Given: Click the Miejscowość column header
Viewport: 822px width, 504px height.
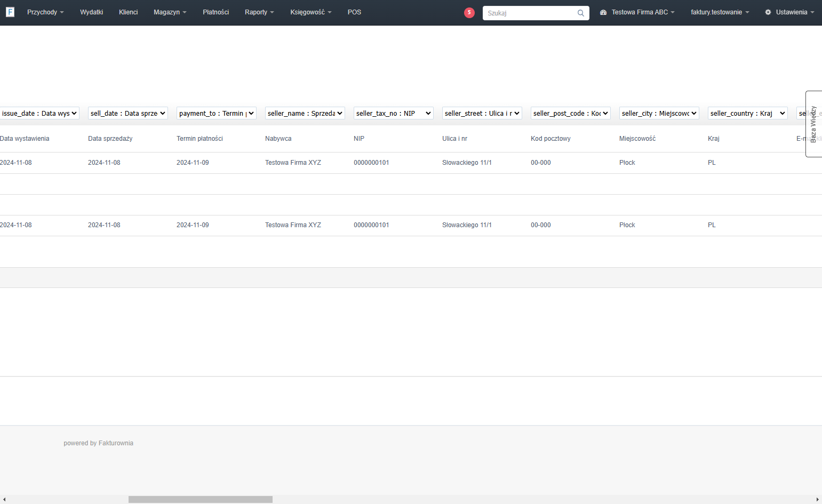Looking at the screenshot, I should (637, 139).
